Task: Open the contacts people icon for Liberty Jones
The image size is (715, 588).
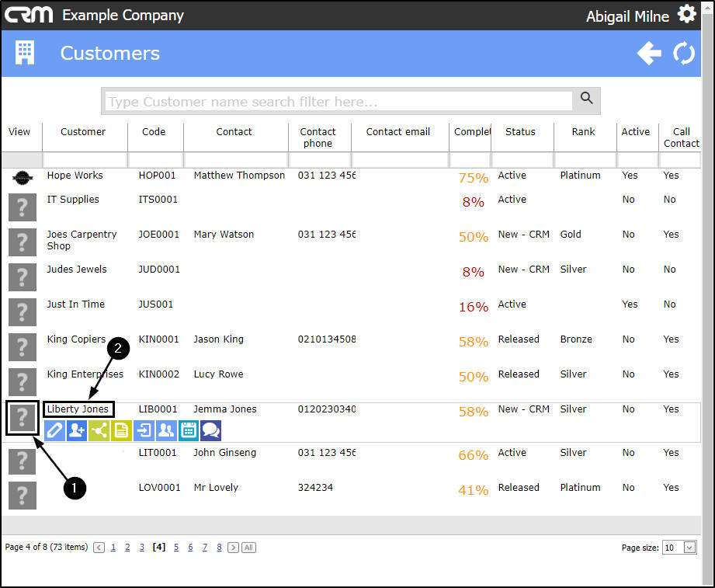Action: point(166,430)
